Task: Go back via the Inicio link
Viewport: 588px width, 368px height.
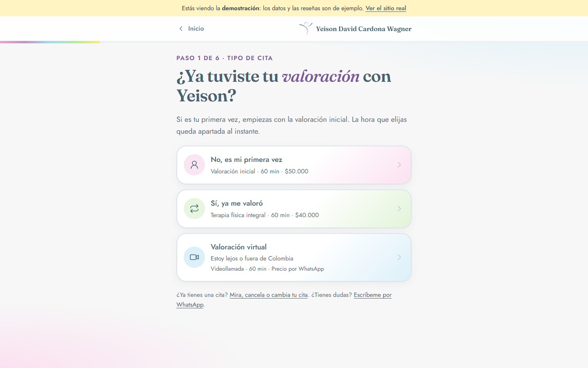Action: [191, 29]
